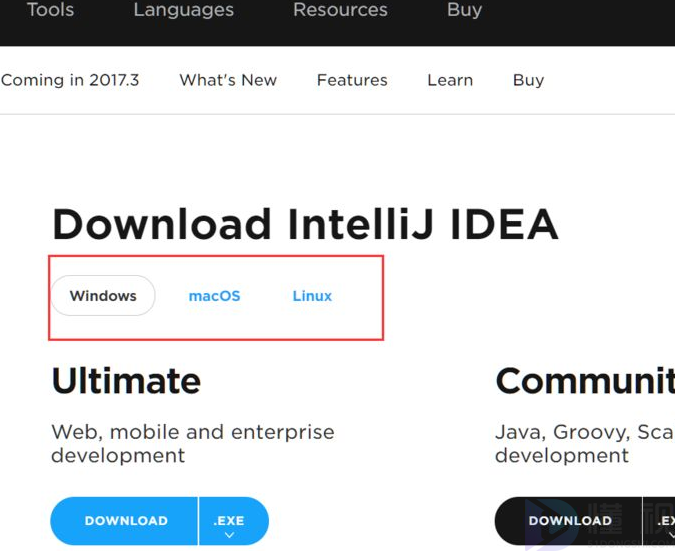Download the Ultimate edition
Image resolution: width=675 pixels, height=551 pixels.
(124, 521)
